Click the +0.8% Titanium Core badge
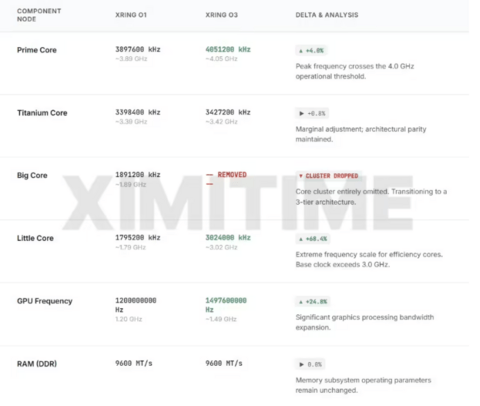The width and height of the screenshot is (480, 406). [x=312, y=113]
